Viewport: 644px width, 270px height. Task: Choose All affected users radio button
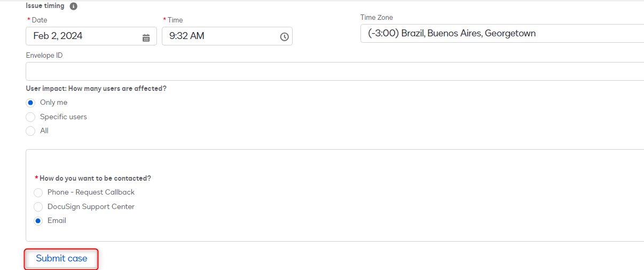(x=30, y=130)
